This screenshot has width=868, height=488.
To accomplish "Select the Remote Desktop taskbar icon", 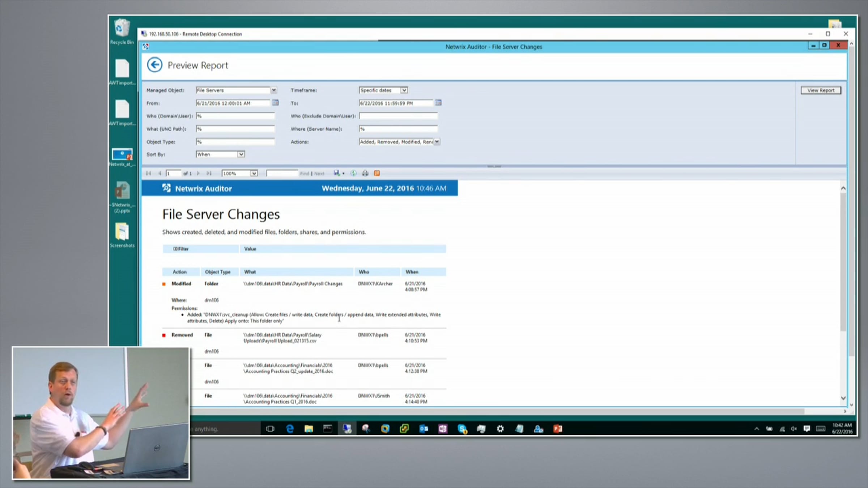I will click(x=347, y=429).
